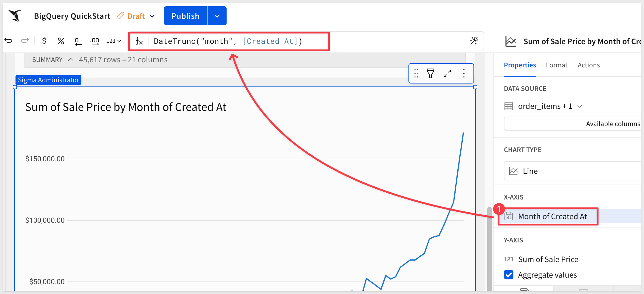Viewport: 644px width, 294px height.
Task: Maximize chart with expand arrows icon
Action: click(x=447, y=73)
